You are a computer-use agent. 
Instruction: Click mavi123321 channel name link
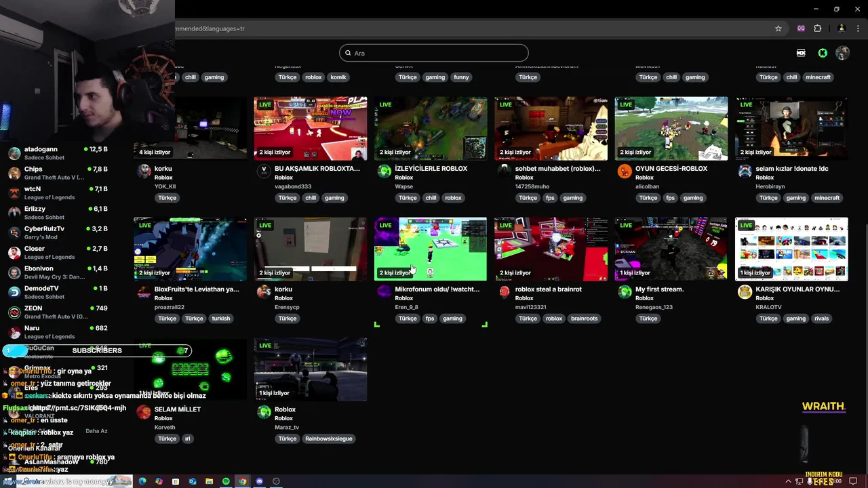point(530,307)
